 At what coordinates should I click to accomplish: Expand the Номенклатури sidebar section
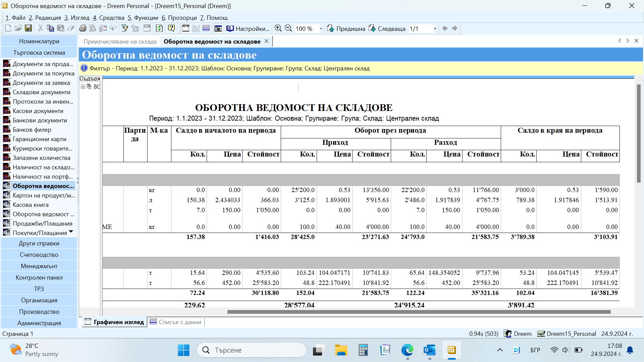coord(39,41)
